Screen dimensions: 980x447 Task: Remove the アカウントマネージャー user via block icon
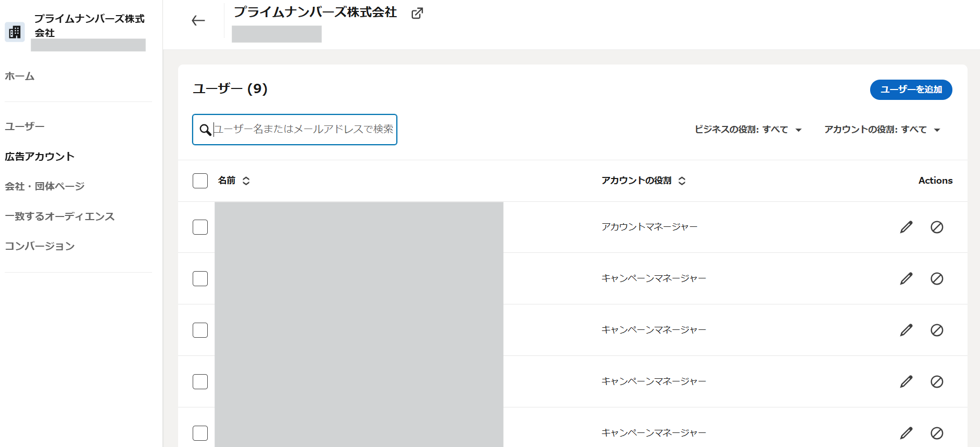coord(937,227)
